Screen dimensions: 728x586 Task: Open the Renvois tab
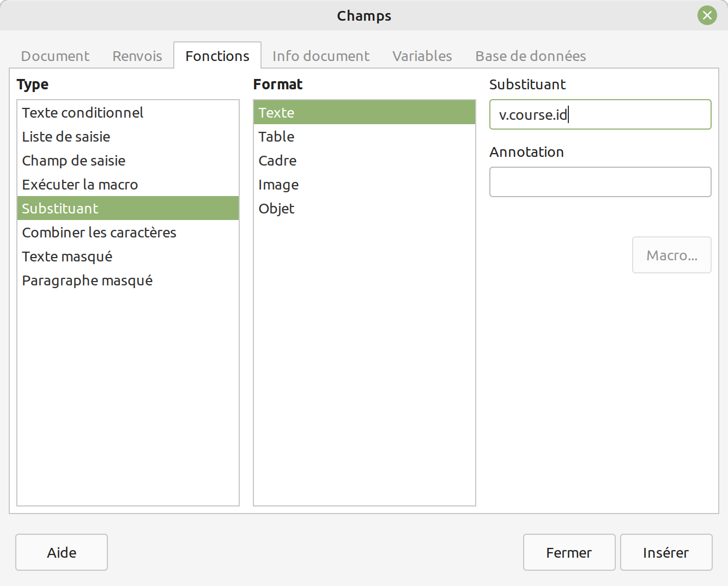(137, 56)
